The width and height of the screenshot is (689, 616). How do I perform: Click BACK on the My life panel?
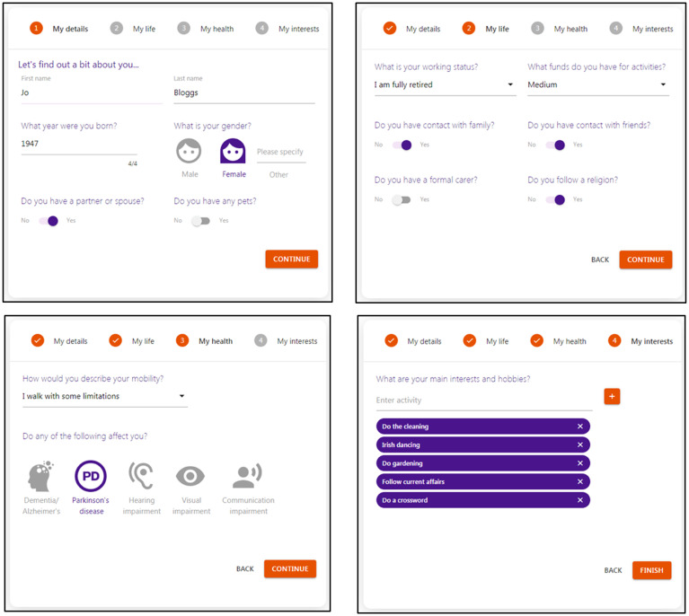pyautogui.click(x=600, y=260)
